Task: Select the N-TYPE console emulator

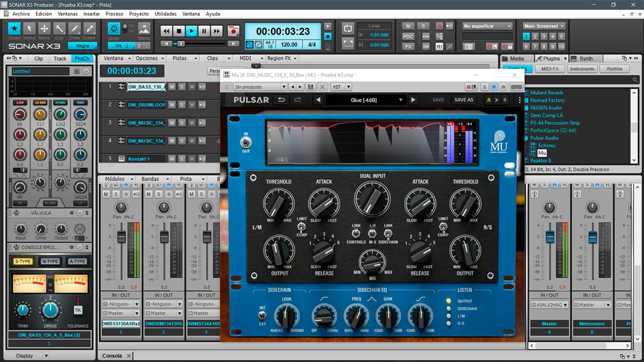Action: pyautogui.click(x=50, y=262)
